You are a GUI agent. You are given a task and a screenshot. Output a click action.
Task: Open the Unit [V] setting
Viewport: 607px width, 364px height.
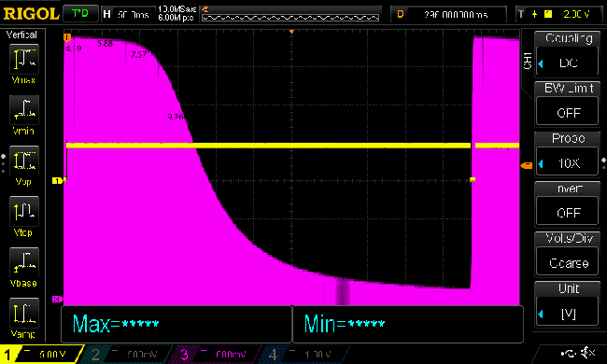pyautogui.click(x=567, y=304)
